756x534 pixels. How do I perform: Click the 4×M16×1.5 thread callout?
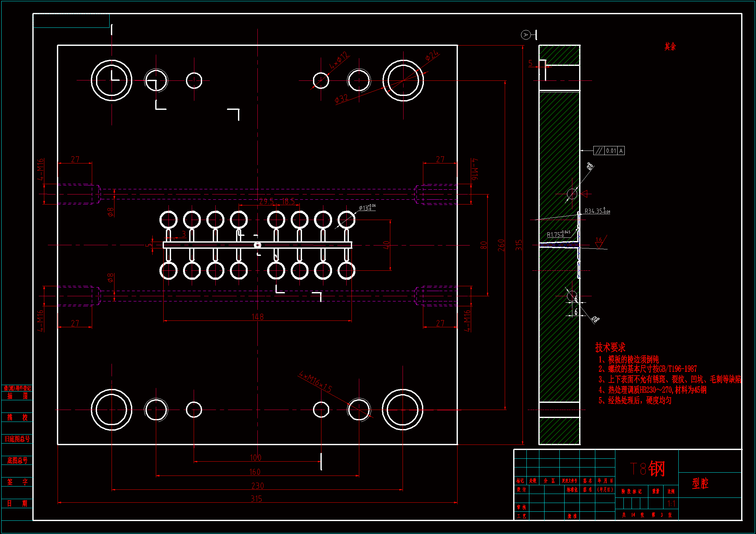315,381
